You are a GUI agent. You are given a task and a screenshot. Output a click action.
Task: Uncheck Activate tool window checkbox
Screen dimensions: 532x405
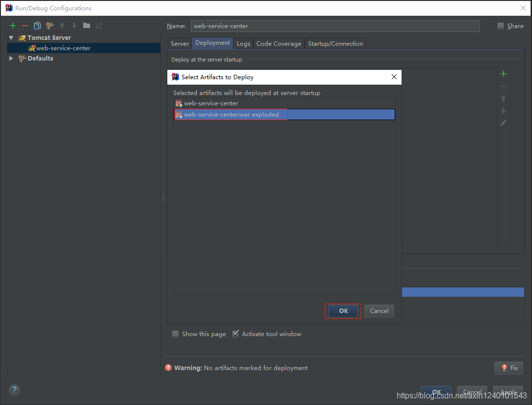point(235,334)
